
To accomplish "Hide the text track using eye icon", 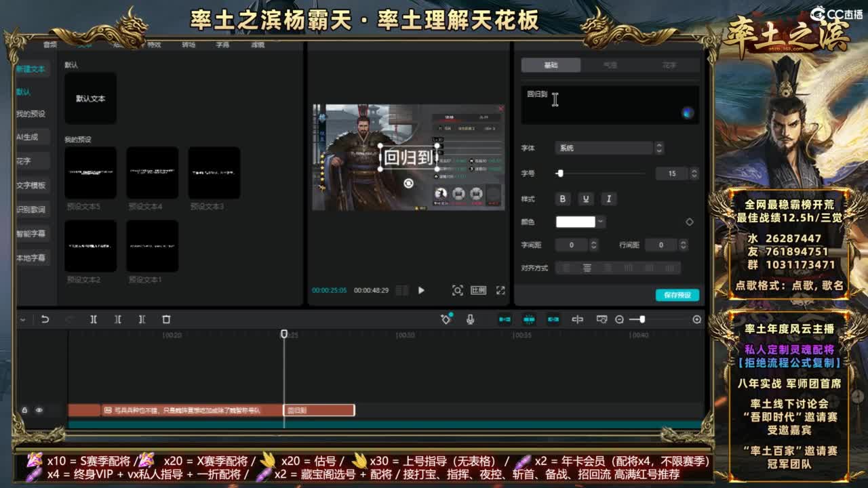I will click(x=39, y=410).
